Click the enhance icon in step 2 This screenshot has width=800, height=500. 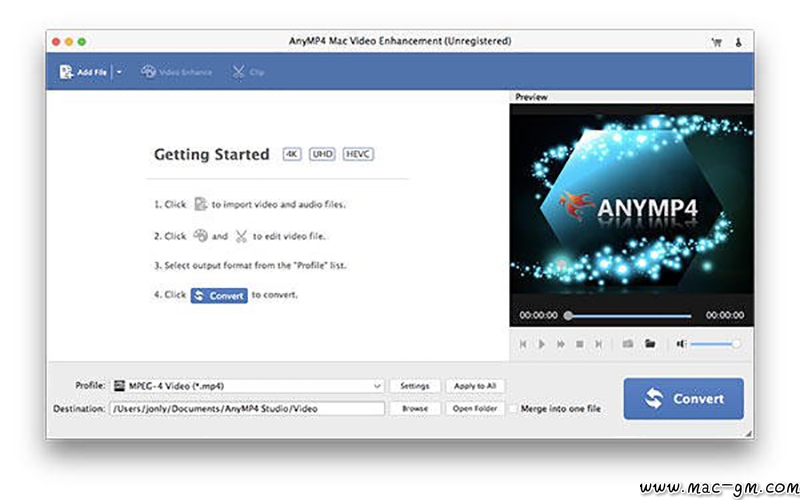(x=201, y=236)
